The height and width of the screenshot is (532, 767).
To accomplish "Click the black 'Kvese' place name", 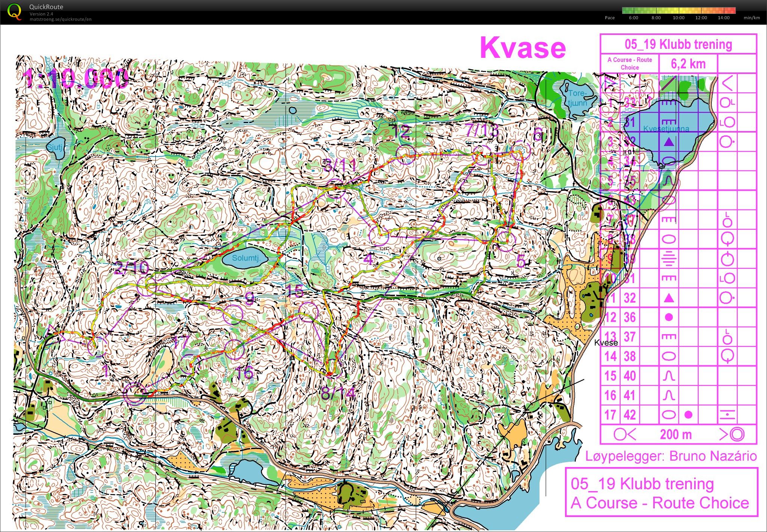I will 606,342.
